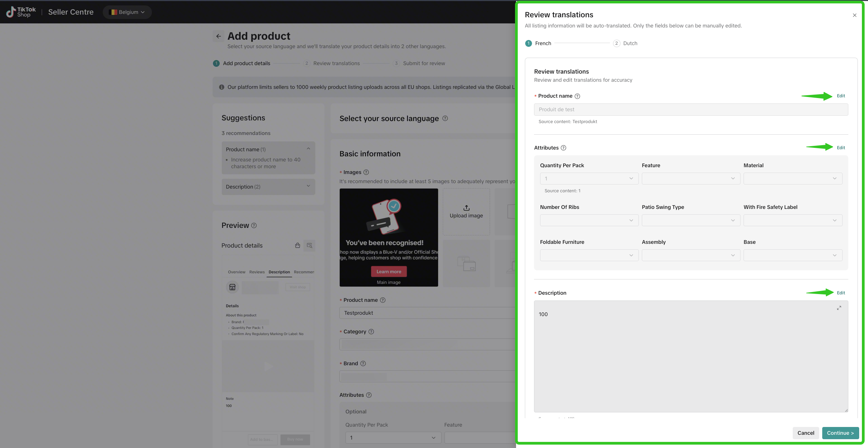Image resolution: width=868 pixels, height=448 pixels.
Task: Open the Base dropdown
Action: (x=793, y=255)
